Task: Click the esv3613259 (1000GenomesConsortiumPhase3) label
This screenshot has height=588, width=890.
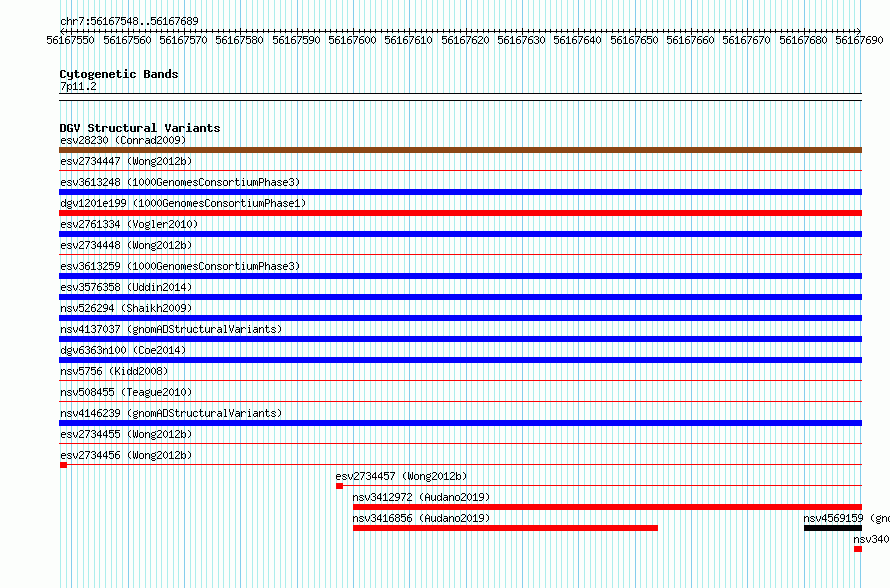Action: tap(180, 266)
